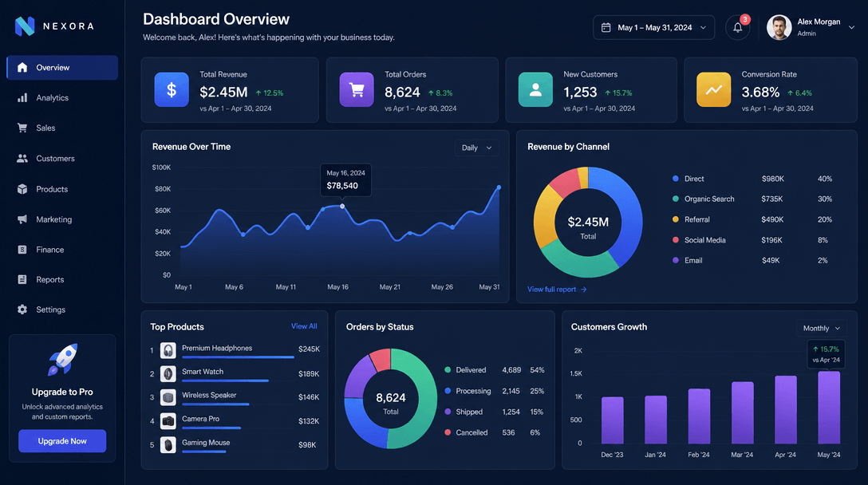Click the 12.5% revenue growth indicator
The height and width of the screenshot is (485, 868).
(x=270, y=93)
